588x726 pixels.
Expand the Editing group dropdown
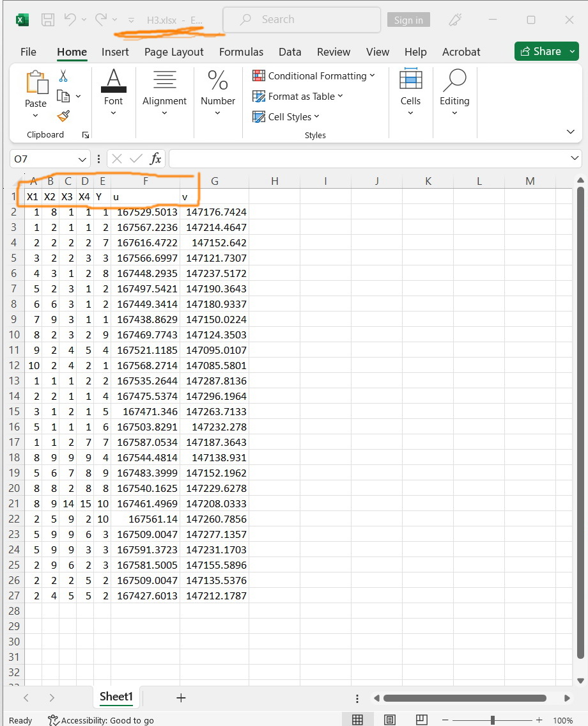pos(454,113)
